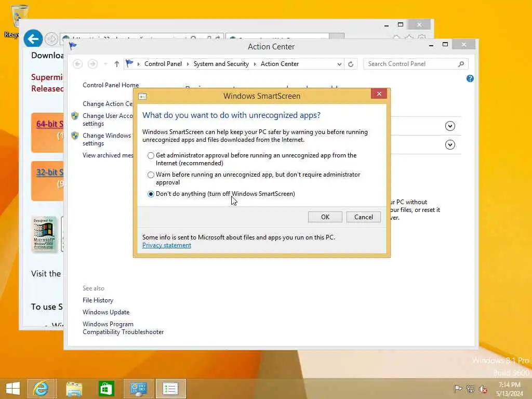Viewport: 532px width, 399px height.
Task: Maximize the Internet Explorer window
Action: click(401, 25)
